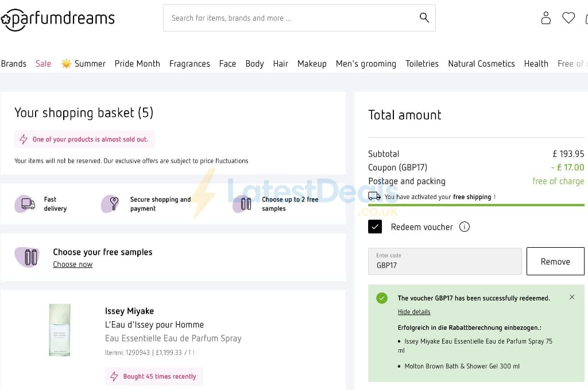Click the lightning icon in Bought 45 times badge
This screenshot has width=588, height=390.
pos(114,376)
